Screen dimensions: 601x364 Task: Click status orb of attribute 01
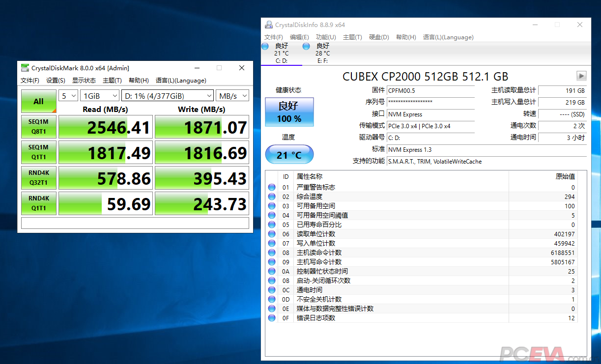coord(272,187)
